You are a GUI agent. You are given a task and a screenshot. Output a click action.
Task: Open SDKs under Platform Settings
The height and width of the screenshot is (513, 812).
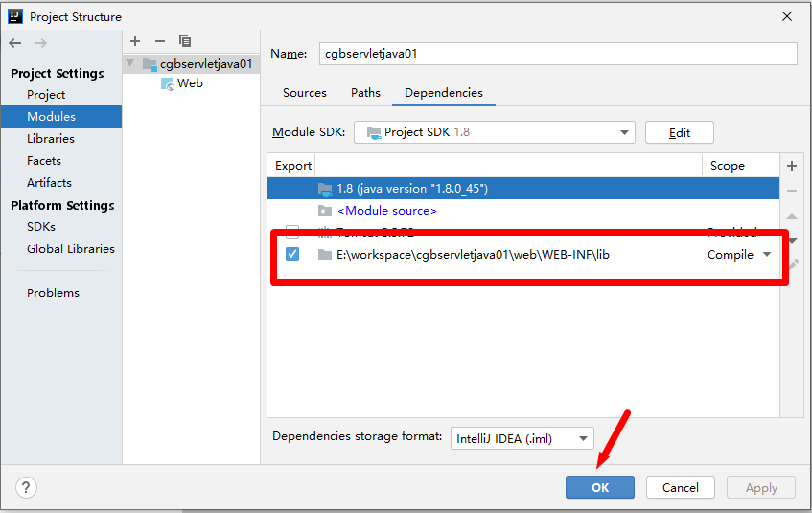41,227
